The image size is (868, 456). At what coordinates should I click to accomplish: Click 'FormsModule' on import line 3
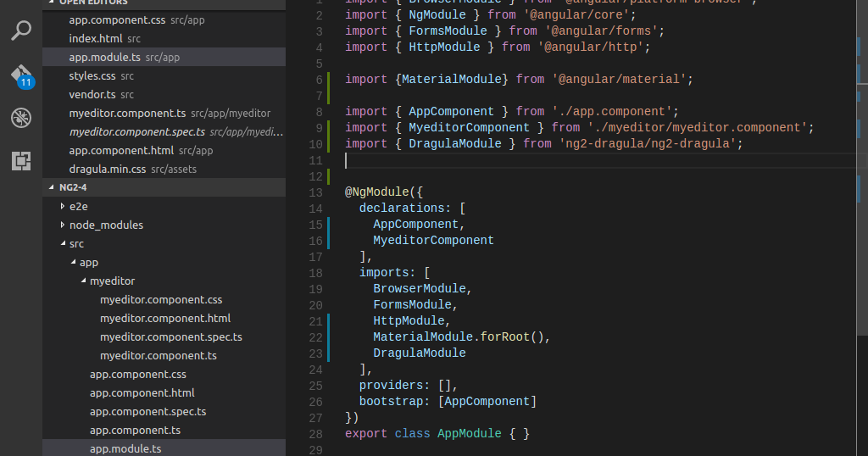pyautogui.click(x=448, y=31)
